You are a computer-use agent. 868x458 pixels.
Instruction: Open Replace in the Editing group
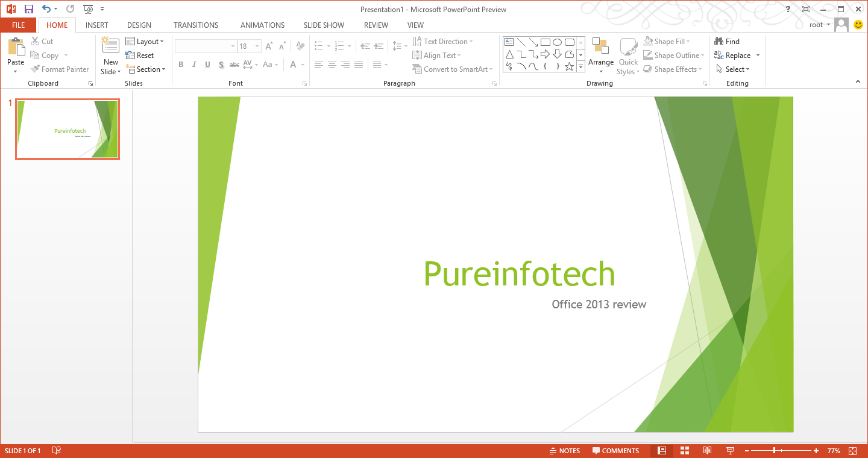737,55
